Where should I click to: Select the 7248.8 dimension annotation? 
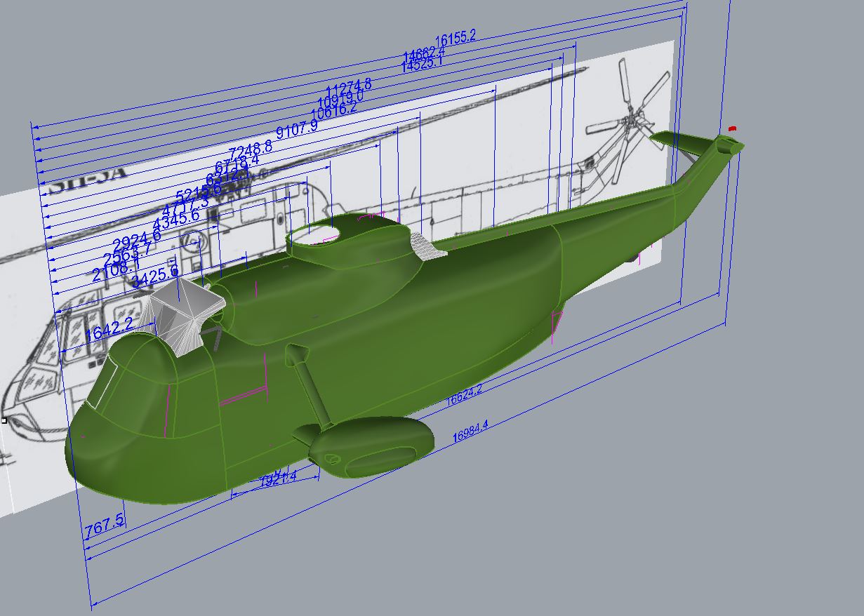point(251,149)
